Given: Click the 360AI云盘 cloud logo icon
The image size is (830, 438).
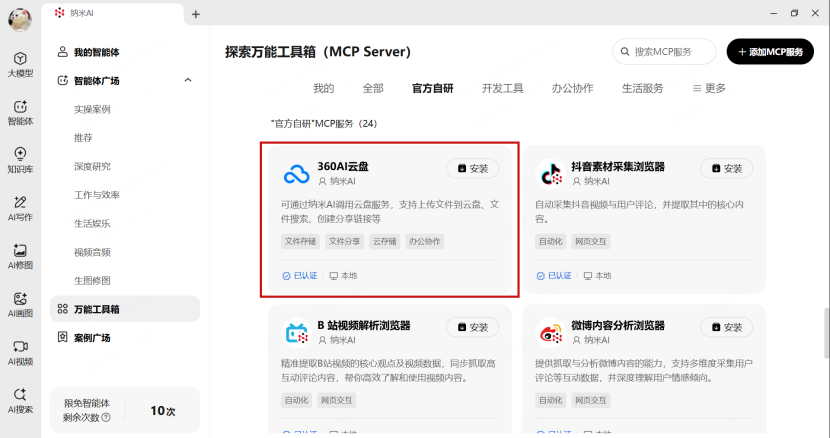Looking at the screenshot, I should (296, 174).
